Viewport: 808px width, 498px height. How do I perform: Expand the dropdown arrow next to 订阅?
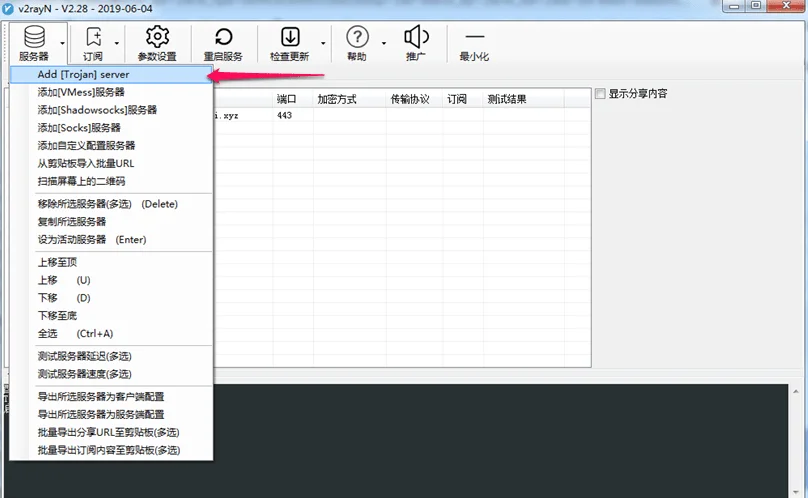coord(117,43)
